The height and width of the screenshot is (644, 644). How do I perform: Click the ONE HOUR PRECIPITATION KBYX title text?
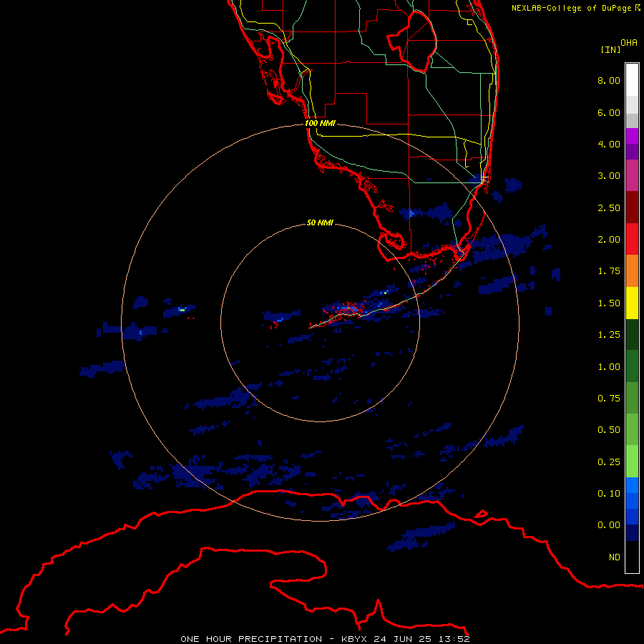[325, 639]
